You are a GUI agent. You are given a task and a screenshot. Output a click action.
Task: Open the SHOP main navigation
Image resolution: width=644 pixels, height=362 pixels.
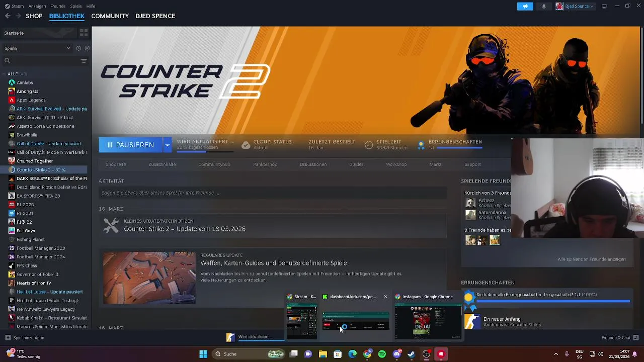coord(34,16)
